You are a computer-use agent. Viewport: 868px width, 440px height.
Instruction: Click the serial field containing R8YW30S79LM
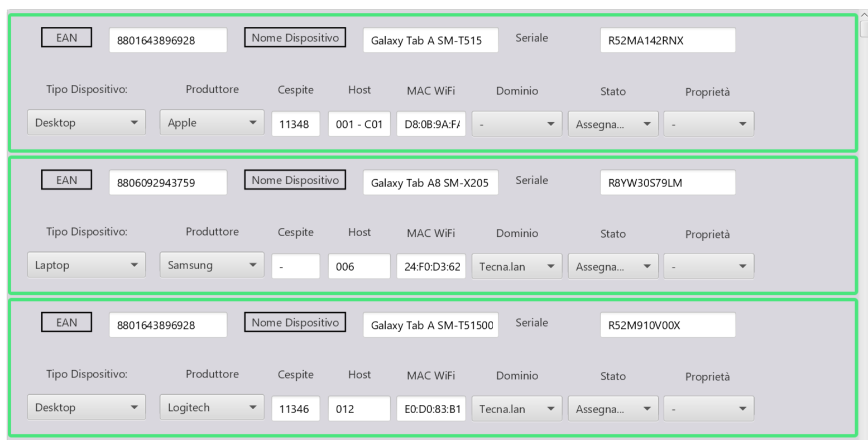(668, 183)
